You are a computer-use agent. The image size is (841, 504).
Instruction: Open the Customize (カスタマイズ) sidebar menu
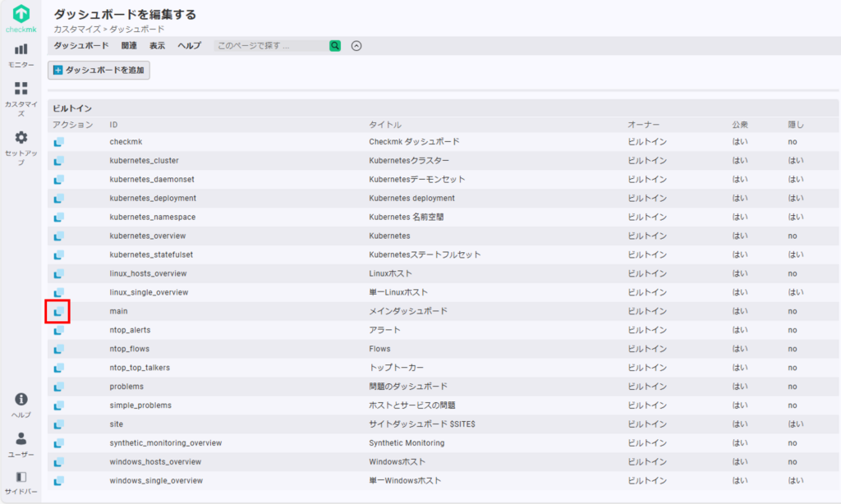click(21, 99)
